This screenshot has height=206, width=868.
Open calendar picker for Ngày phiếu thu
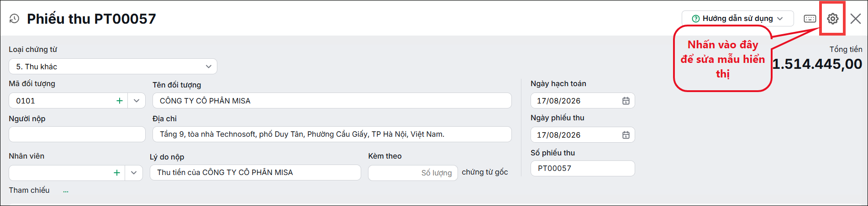626,135
